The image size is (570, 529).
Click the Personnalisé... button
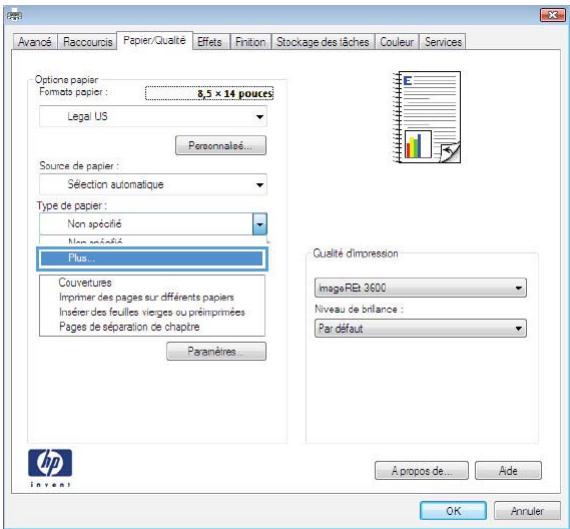click(x=221, y=146)
